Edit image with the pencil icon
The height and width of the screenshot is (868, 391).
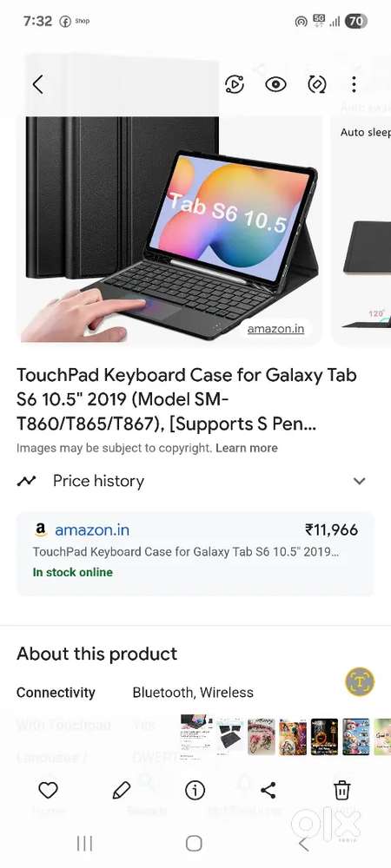click(x=122, y=790)
